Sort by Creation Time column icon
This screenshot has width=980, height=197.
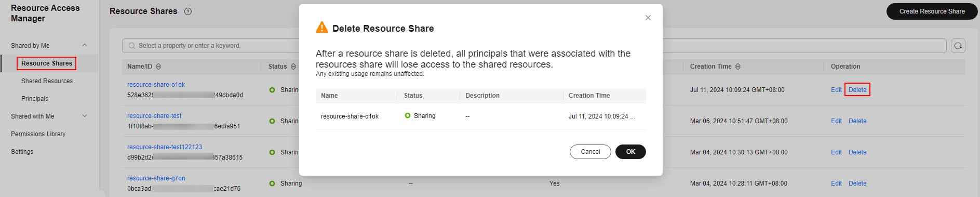pyautogui.click(x=738, y=67)
